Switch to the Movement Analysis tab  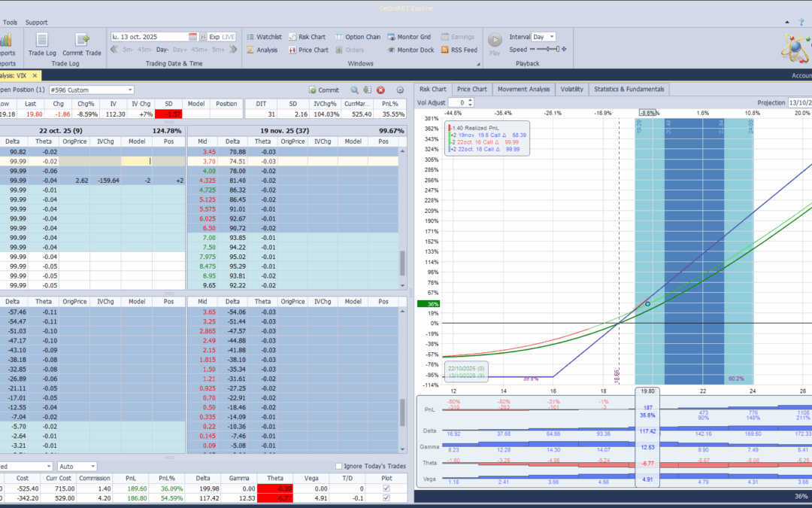523,89
